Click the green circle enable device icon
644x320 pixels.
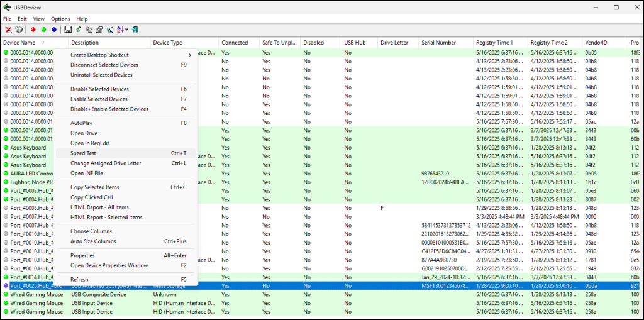tap(43, 30)
